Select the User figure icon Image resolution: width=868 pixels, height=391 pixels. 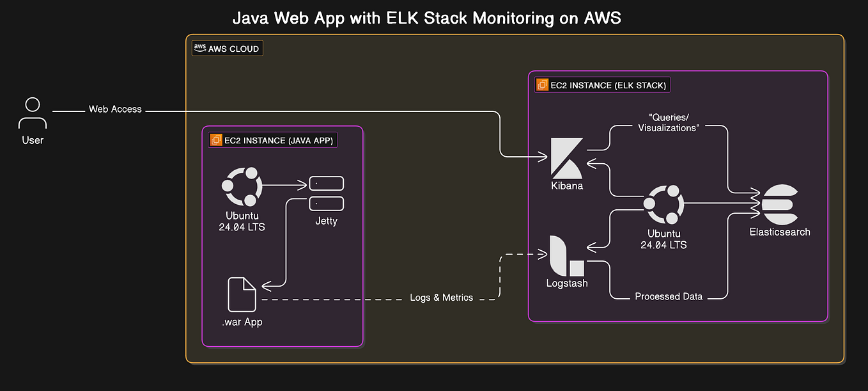point(32,113)
